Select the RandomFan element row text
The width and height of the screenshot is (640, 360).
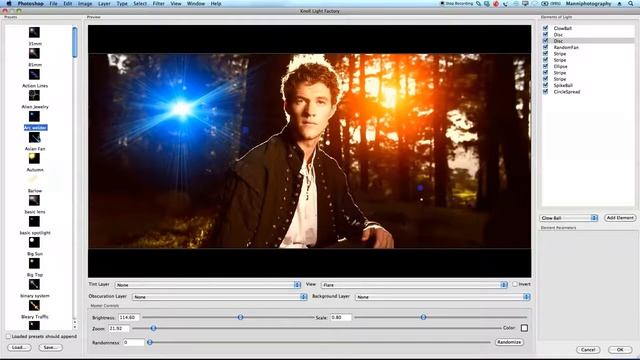(x=566, y=47)
